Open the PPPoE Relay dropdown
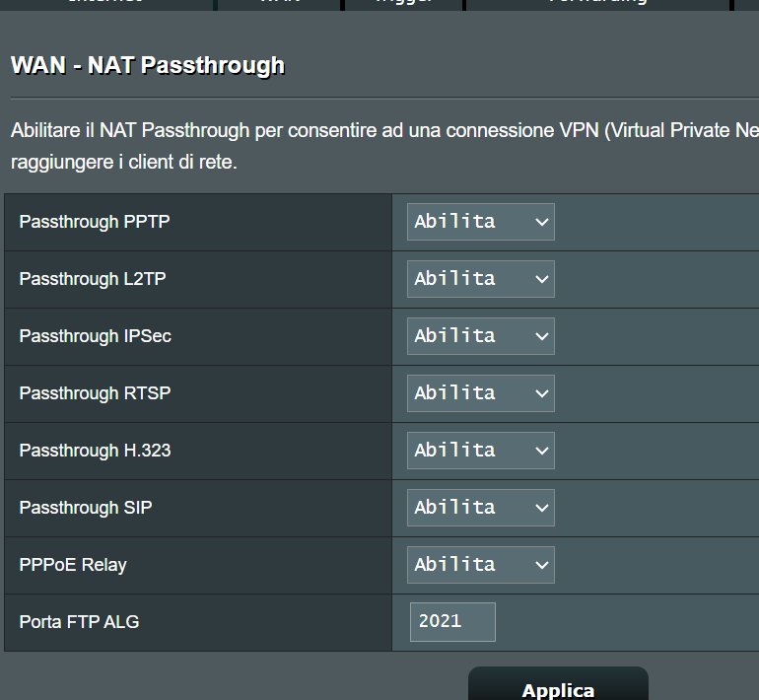This screenshot has height=700, width=759. coord(481,565)
